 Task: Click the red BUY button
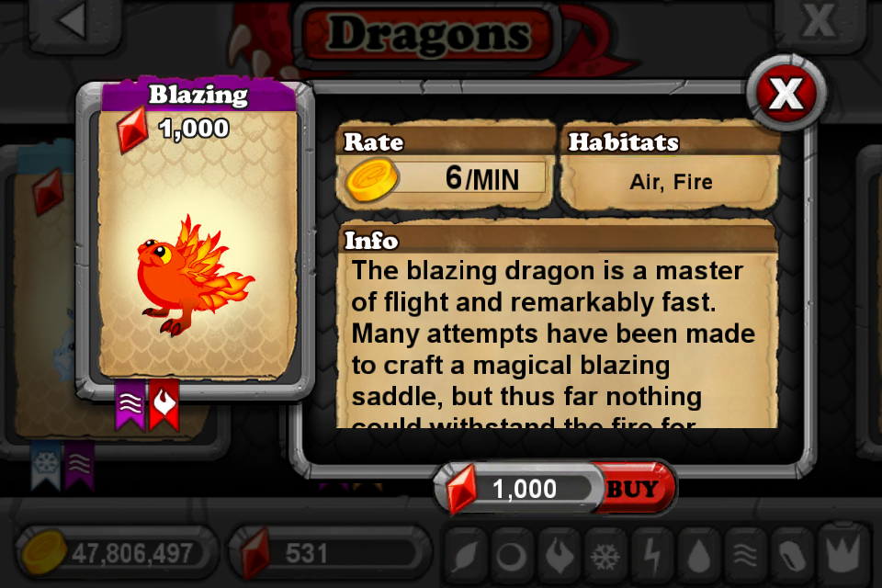[x=633, y=489]
